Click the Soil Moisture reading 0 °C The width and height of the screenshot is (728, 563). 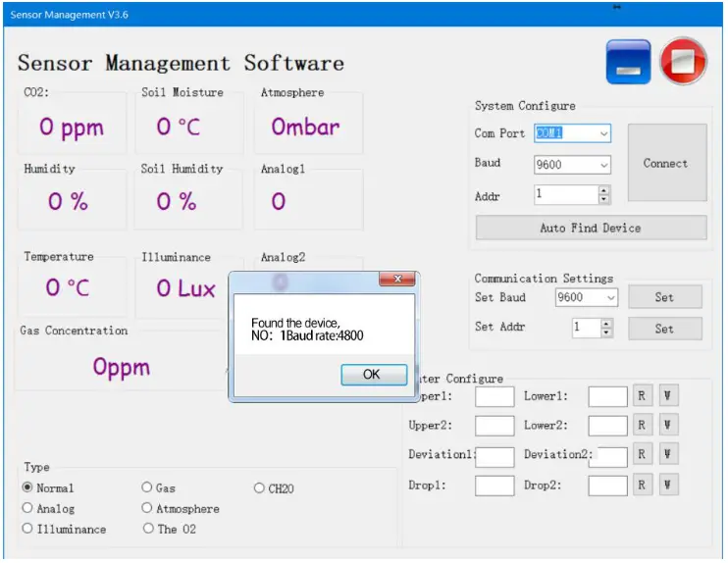pos(179,127)
